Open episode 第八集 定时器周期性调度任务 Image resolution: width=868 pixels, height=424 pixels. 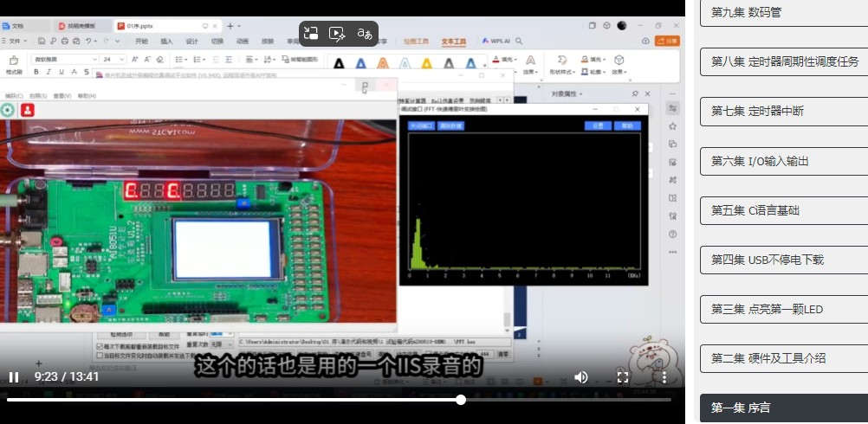point(785,62)
